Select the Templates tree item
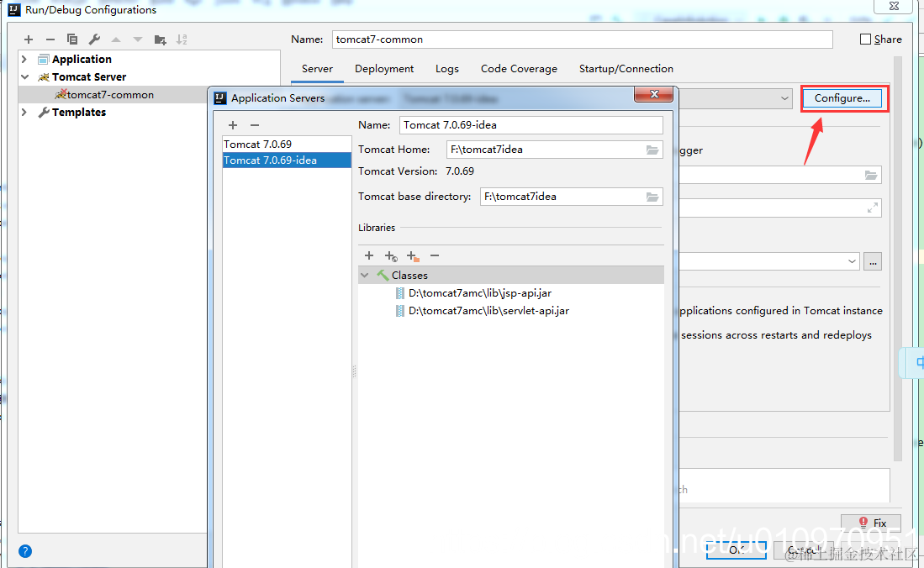Screen dimensions: 924x568 (78, 112)
